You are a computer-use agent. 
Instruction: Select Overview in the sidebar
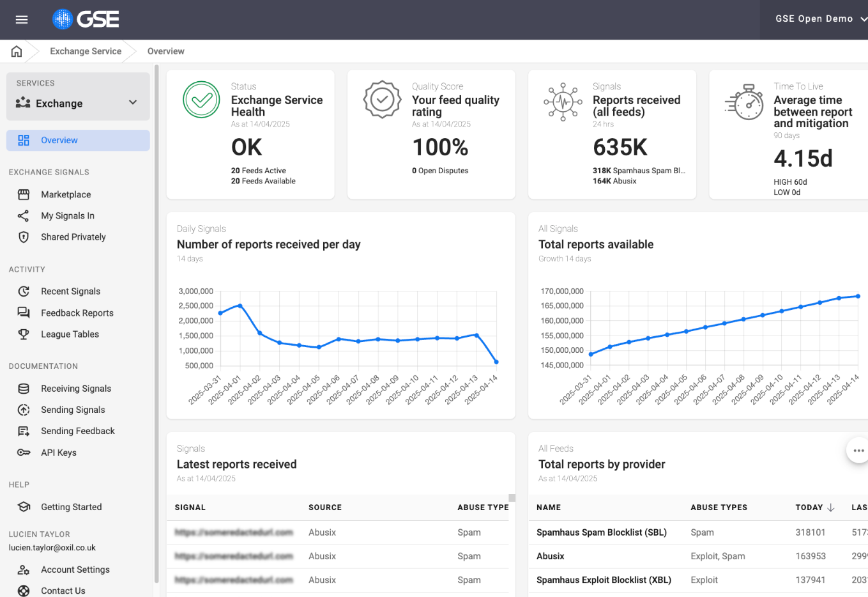pos(78,141)
